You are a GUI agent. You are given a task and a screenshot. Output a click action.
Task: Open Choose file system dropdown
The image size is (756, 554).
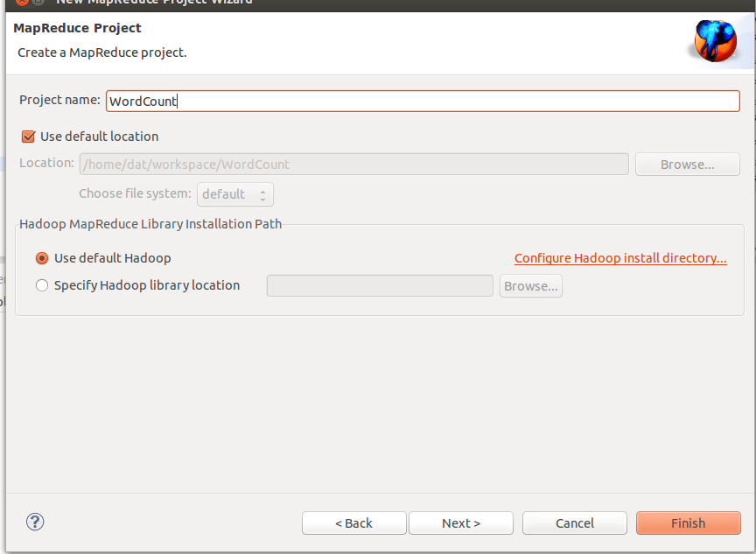pyautogui.click(x=235, y=194)
